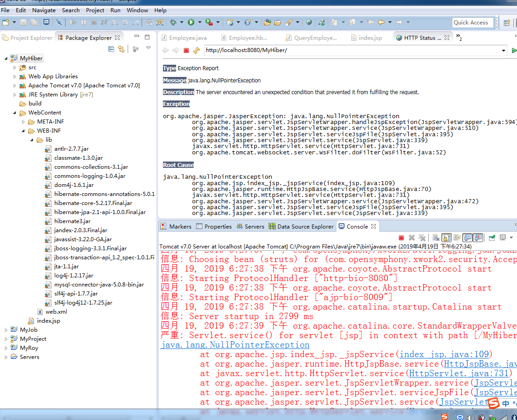Terminate the server from Console toolbar
The width and height of the screenshot is (517, 420).
tap(401, 238)
